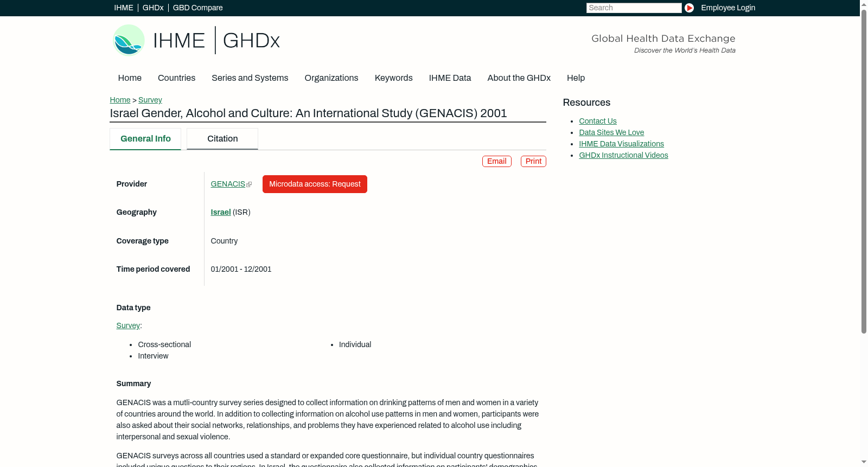Viewport: 868px width, 467px height.
Task: Click the page title 'Israel Gender, Alcohol and Culture'
Action: tap(308, 113)
